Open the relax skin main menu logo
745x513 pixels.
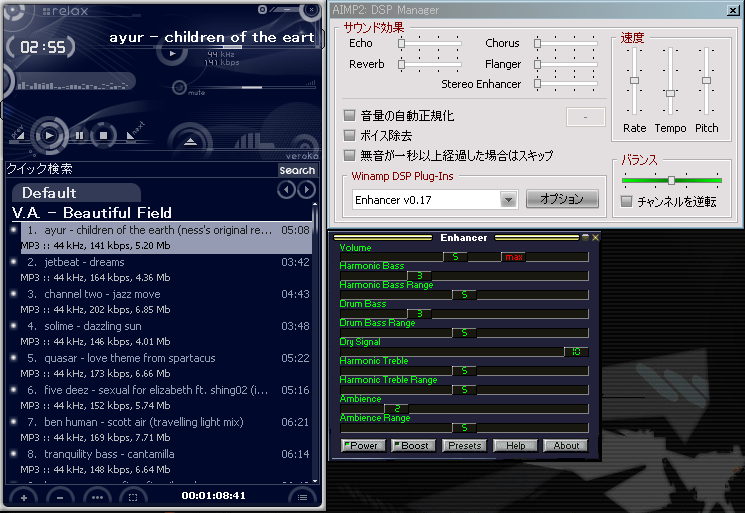(x=14, y=10)
